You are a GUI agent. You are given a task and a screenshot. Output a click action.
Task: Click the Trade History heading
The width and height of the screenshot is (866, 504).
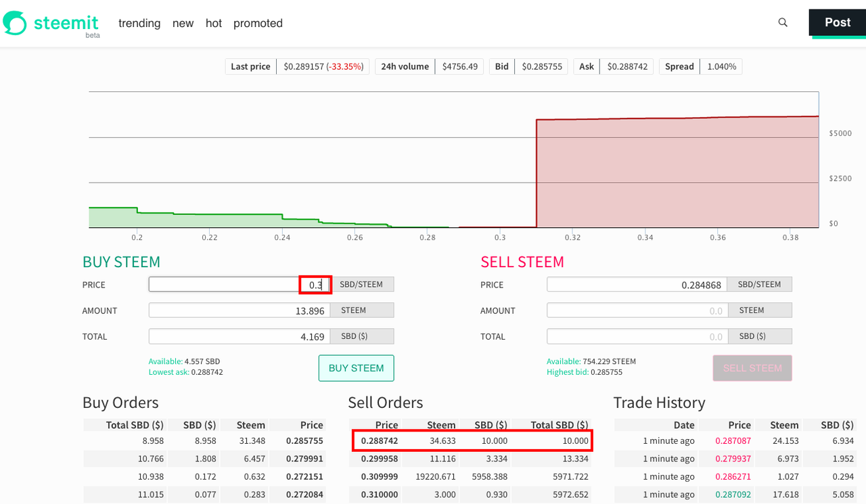(659, 403)
